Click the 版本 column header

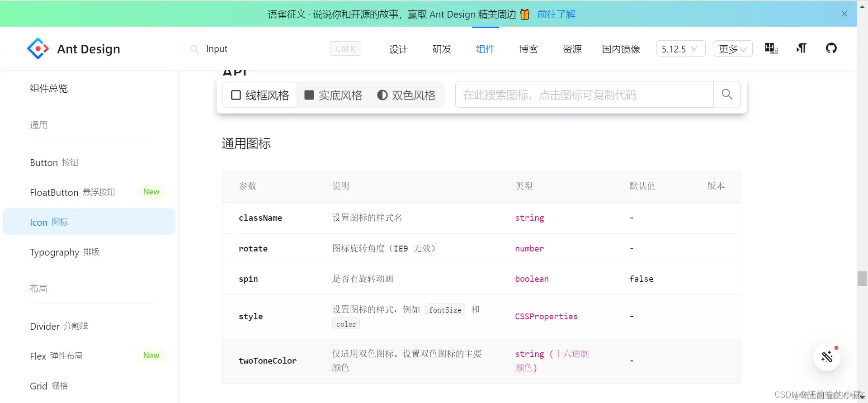click(x=716, y=186)
